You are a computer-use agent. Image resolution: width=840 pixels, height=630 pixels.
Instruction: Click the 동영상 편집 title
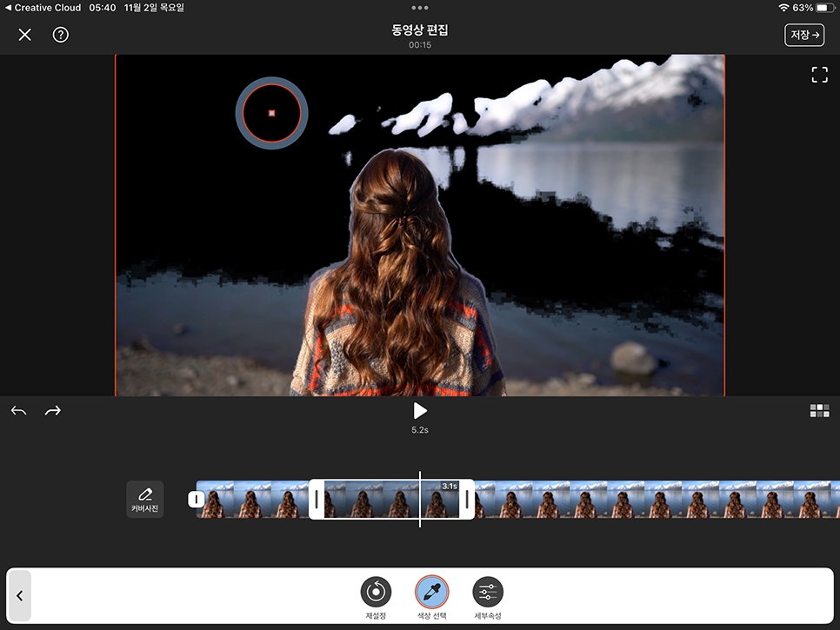(x=420, y=30)
